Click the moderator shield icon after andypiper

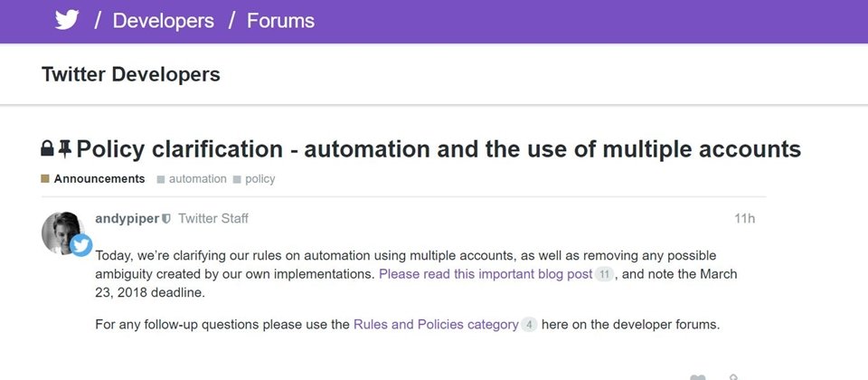click(166, 219)
